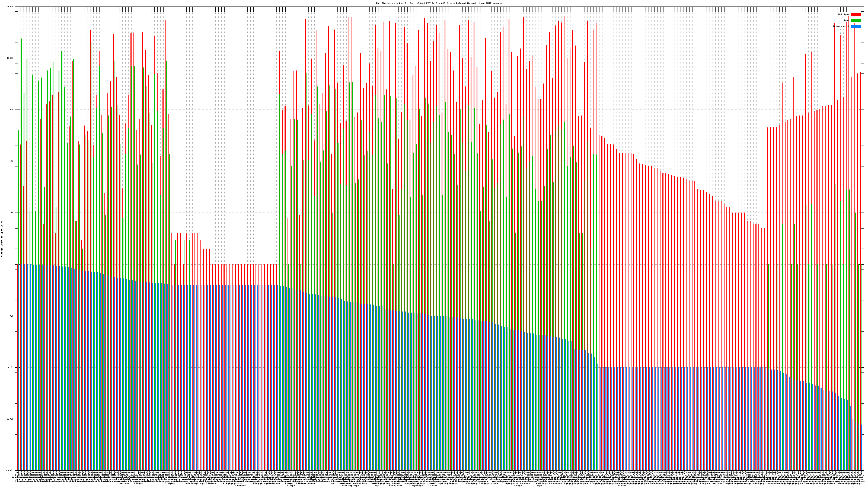Click the 0.01 y-axis tick label

11,367
